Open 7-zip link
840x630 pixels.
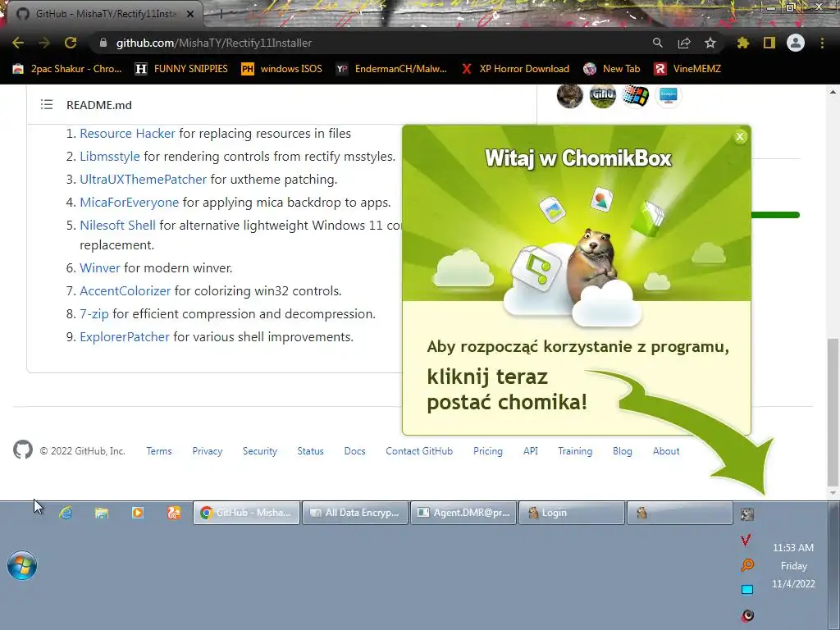pos(94,314)
